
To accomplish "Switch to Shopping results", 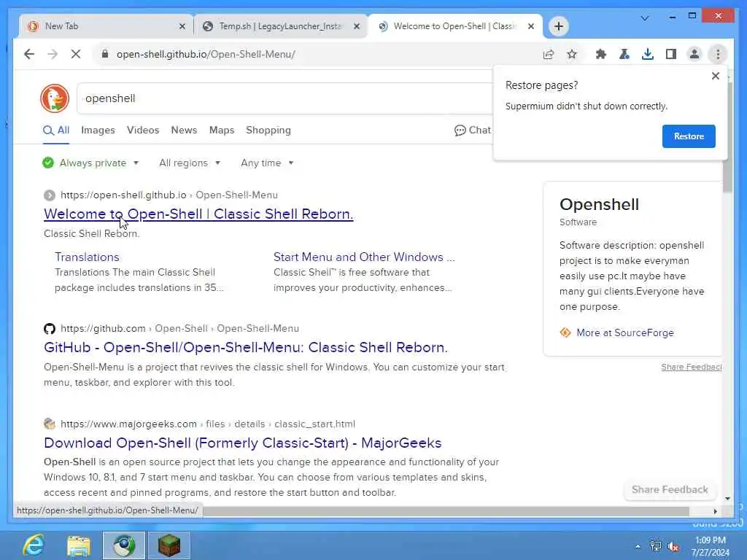I will pos(268,131).
